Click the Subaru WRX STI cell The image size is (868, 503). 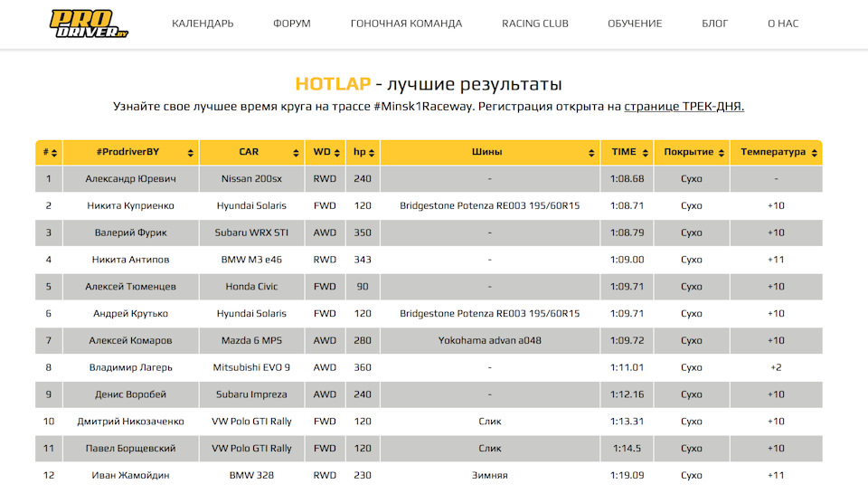251,233
